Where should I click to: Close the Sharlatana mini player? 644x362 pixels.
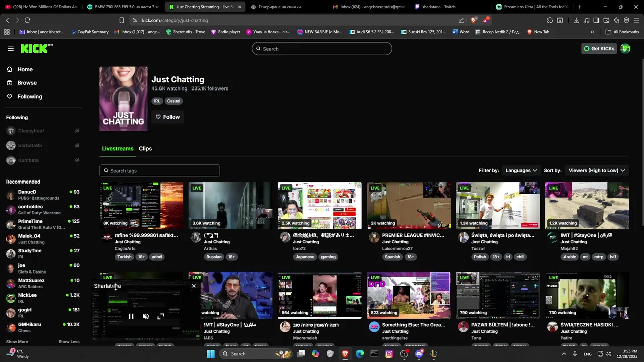194,286
